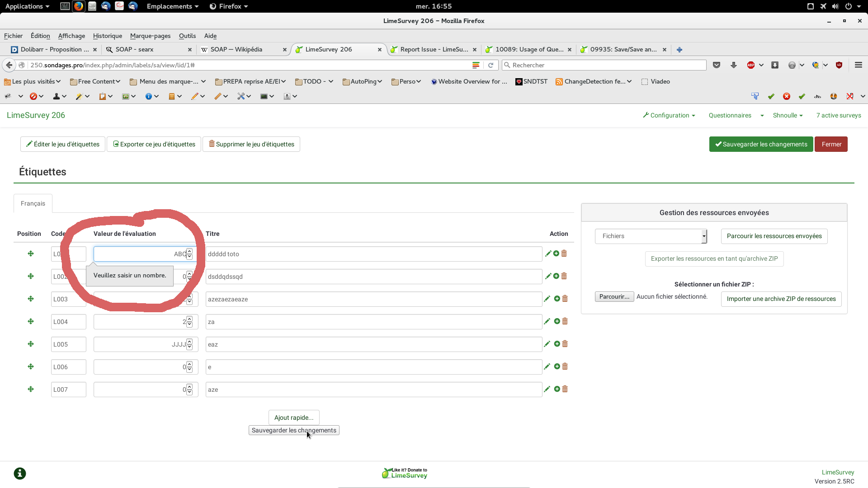
Task: Open the editor pencil for 'eaz' label
Action: [x=547, y=344]
